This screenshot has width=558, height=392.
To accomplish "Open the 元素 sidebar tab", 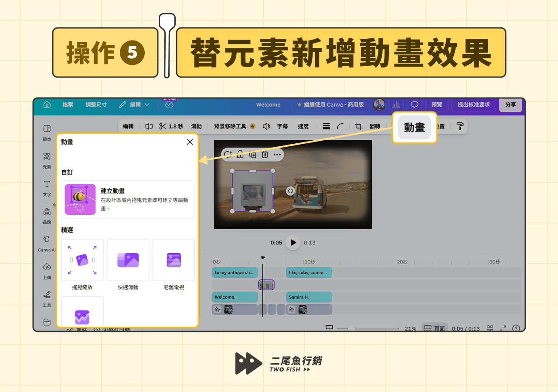I will pyautogui.click(x=47, y=160).
